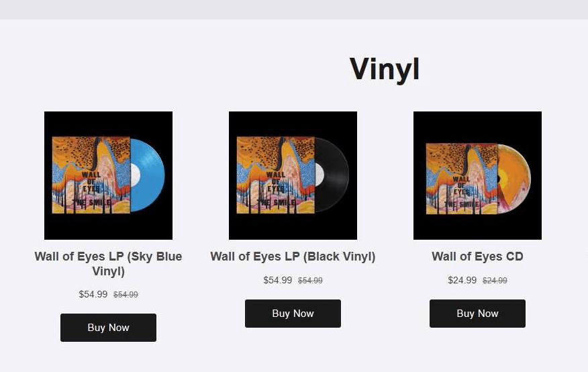
Task: Click the $24.99 current price of the CD
Action: pos(462,280)
